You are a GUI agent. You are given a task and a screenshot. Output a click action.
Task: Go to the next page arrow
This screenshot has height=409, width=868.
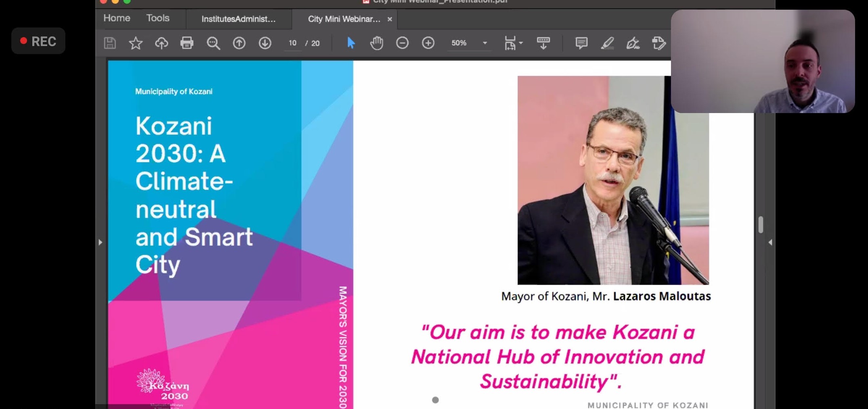click(x=265, y=43)
